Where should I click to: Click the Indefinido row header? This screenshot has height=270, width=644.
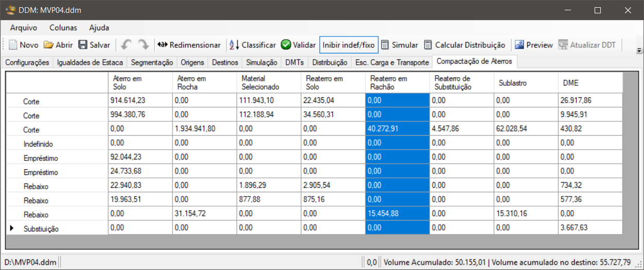(x=57, y=143)
